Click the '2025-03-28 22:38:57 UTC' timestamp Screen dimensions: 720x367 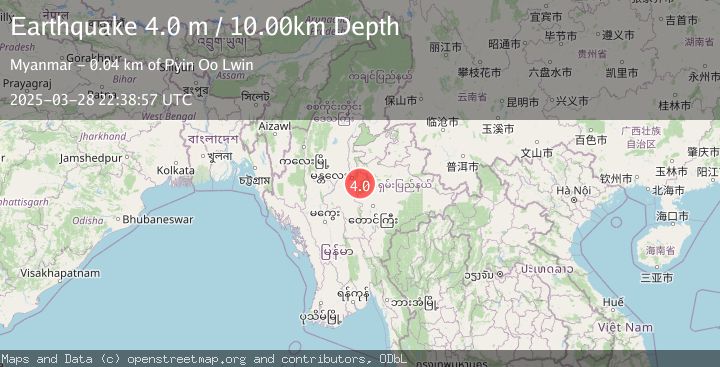click(101, 99)
